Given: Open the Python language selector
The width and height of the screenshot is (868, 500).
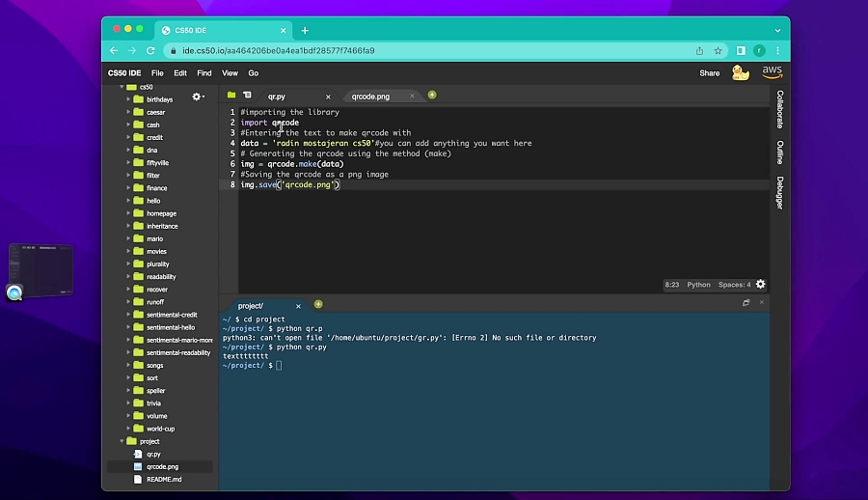Looking at the screenshot, I should pyautogui.click(x=698, y=285).
